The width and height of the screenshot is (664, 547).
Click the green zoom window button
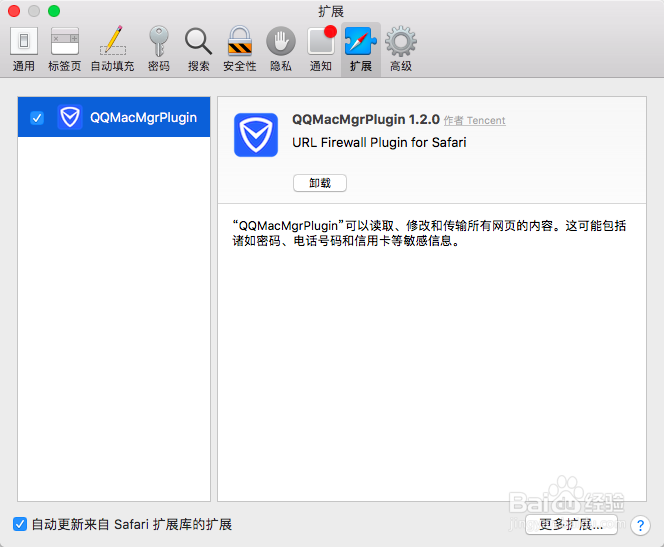[x=54, y=11]
